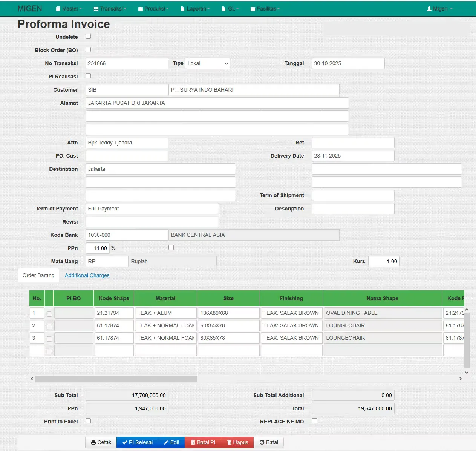Click the Mata Uang field RP
Viewport: 476px width, 451px height.
107,261
